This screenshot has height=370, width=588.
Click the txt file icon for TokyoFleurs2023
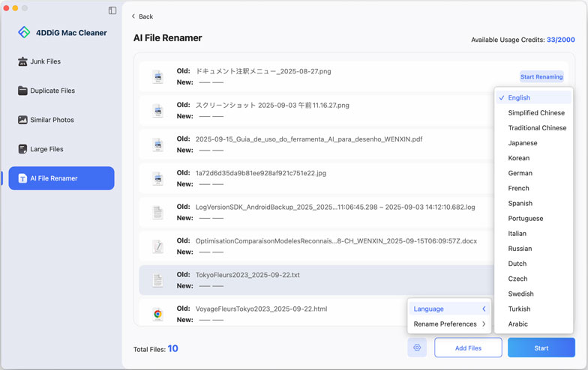tap(157, 280)
